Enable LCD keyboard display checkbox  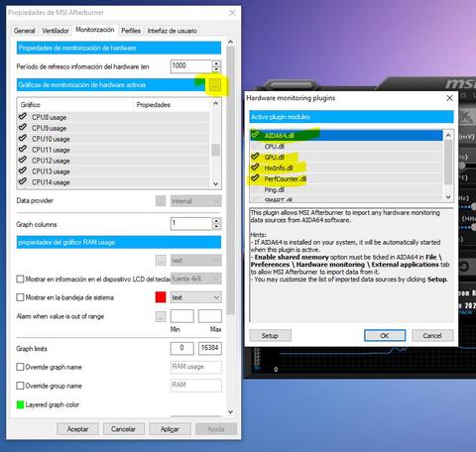[20, 280]
